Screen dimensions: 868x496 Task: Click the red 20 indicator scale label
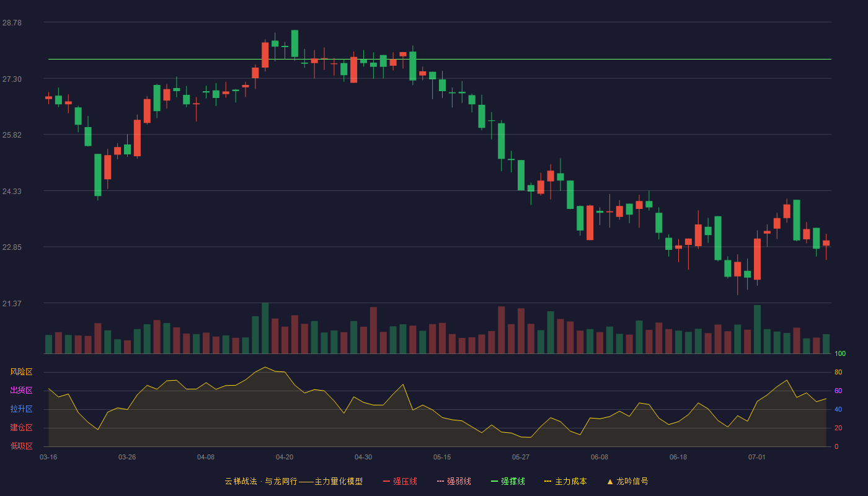point(838,428)
